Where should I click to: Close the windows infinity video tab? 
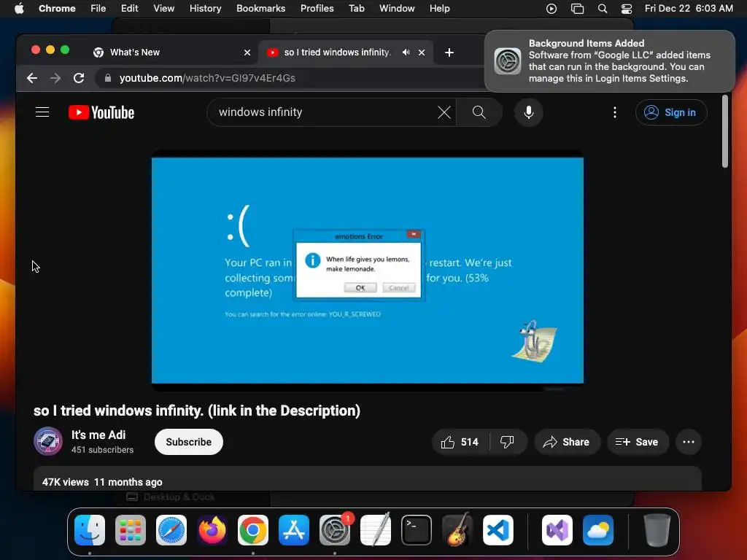point(422,52)
